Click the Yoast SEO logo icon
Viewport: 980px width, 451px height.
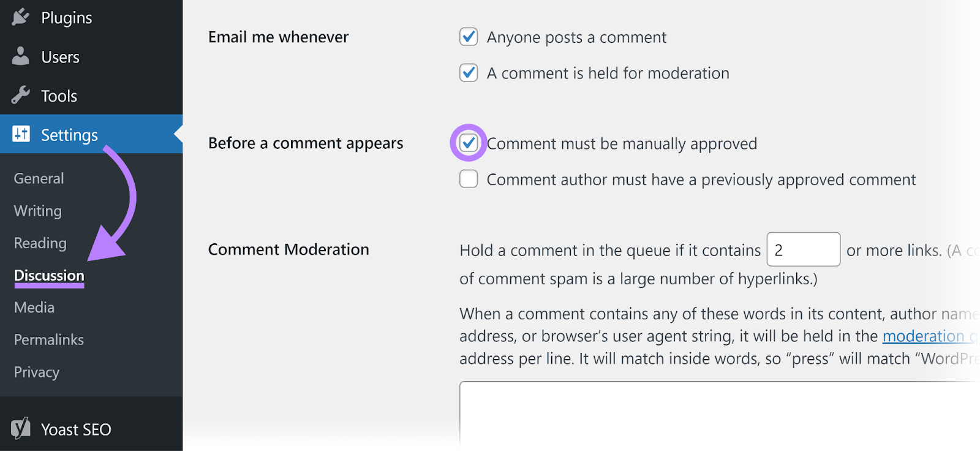[20, 428]
